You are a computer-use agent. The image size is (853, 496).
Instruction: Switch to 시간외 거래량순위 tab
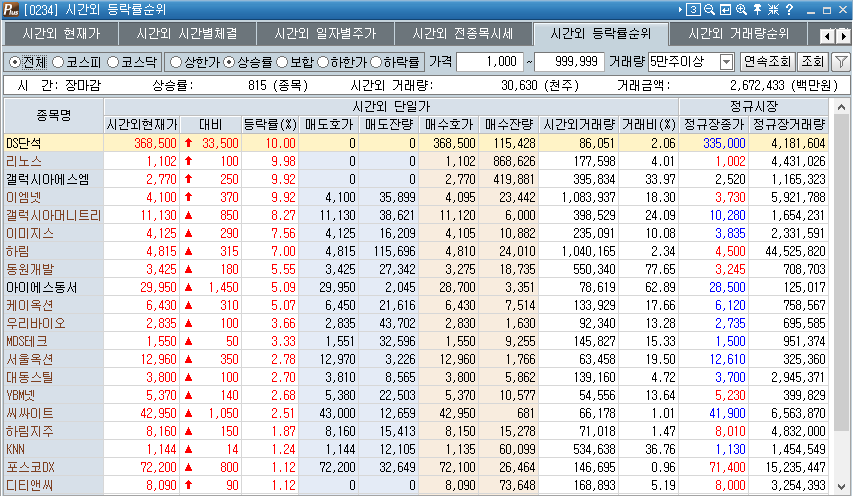[x=738, y=34]
